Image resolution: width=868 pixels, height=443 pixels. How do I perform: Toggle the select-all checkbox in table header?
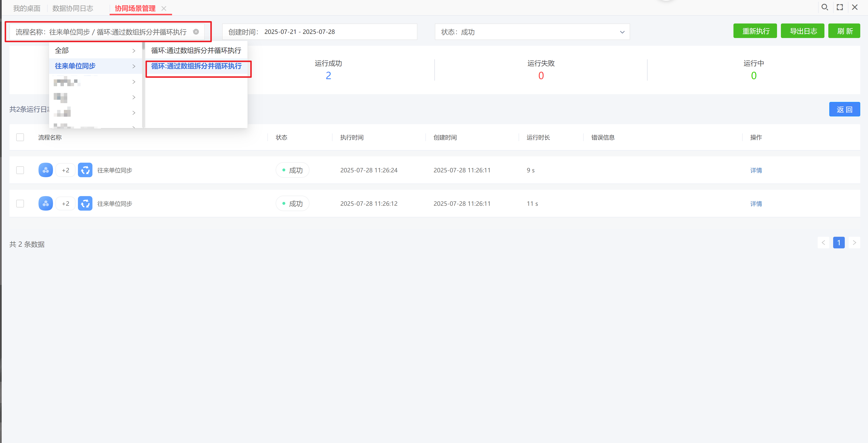20,137
